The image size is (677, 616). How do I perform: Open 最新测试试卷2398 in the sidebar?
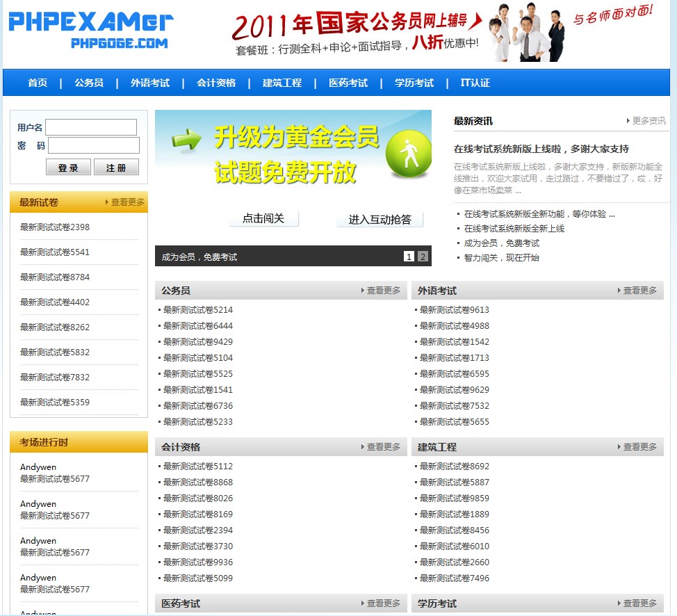click(55, 227)
